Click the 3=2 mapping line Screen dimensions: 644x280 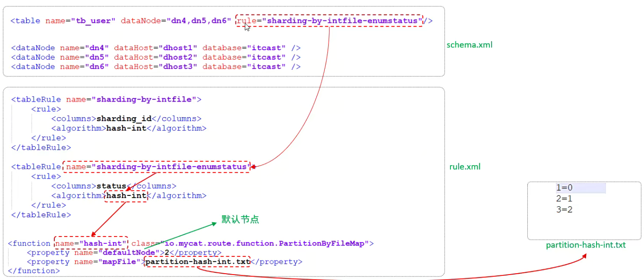click(564, 209)
